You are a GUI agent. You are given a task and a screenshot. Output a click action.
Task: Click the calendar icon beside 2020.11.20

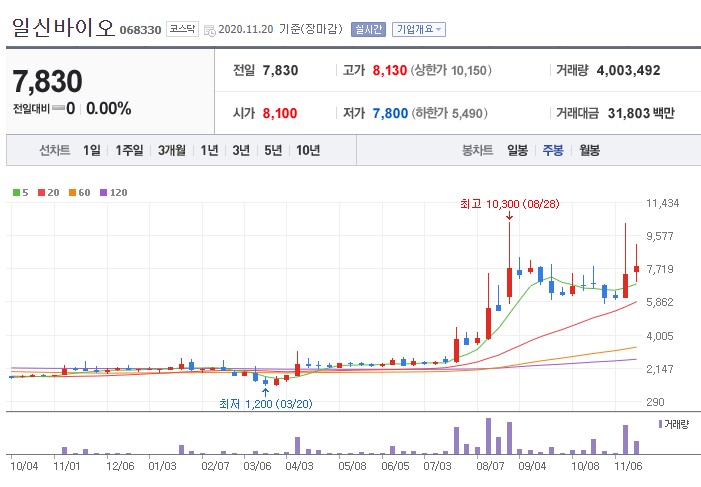pyautogui.click(x=209, y=30)
